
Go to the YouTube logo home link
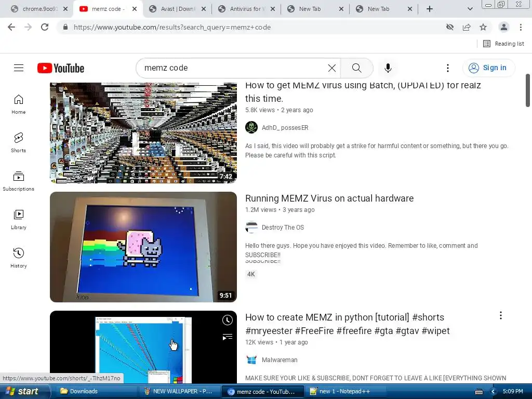pyautogui.click(x=61, y=68)
